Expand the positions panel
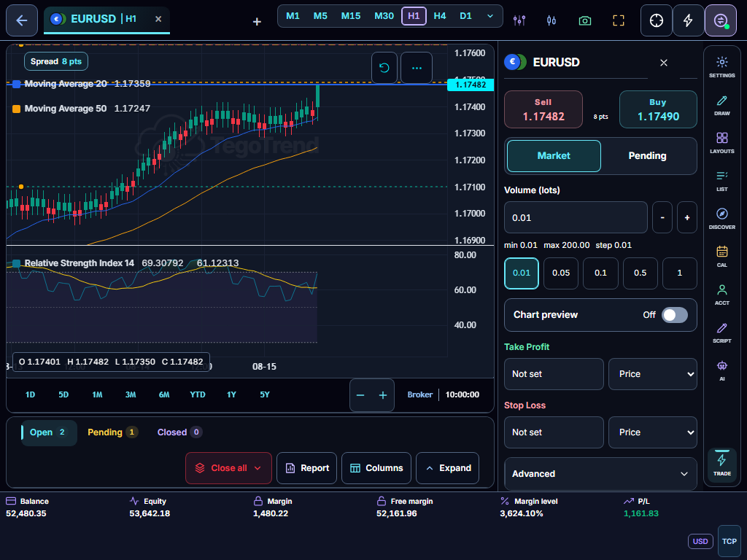Screen dimensions: 747x560 [x=447, y=468]
